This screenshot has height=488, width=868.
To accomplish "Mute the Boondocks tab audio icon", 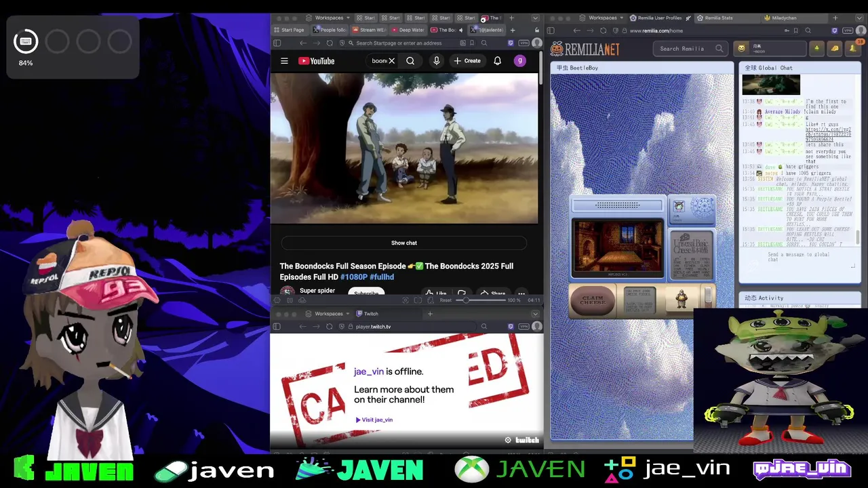I will tap(461, 30).
